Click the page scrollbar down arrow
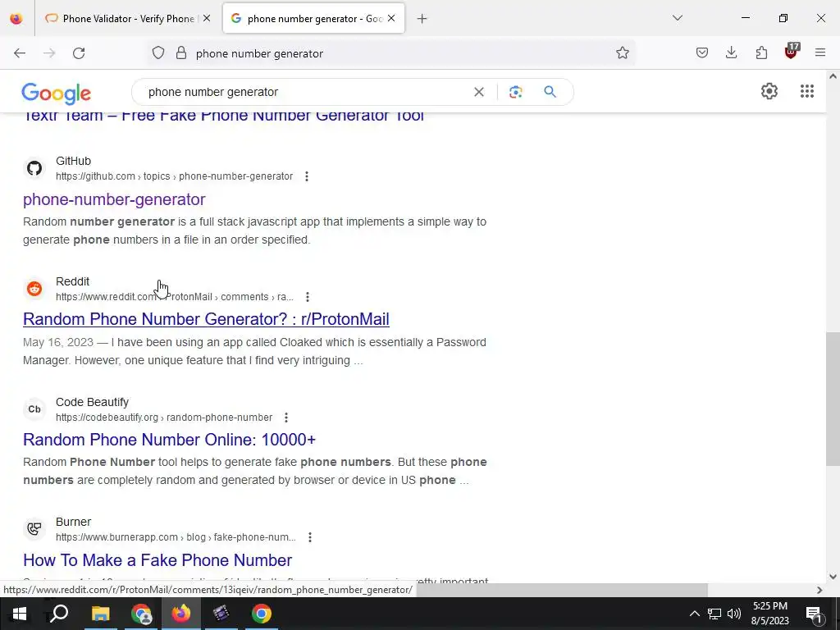The height and width of the screenshot is (630, 840). coord(833,577)
